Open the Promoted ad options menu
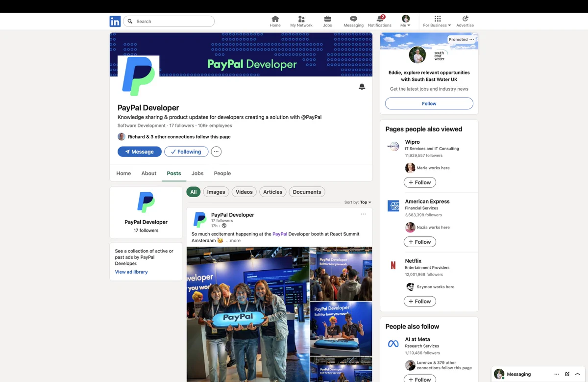The height and width of the screenshot is (382, 588). tap(472, 39)
